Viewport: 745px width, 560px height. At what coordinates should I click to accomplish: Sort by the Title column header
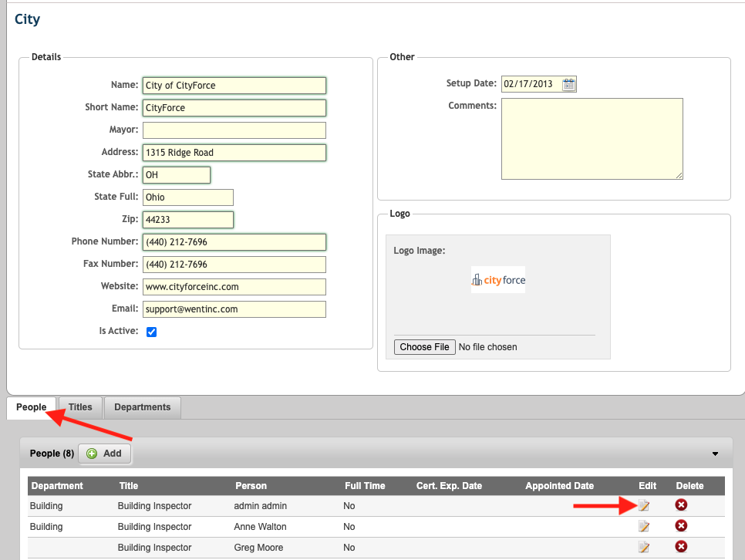pyautogui.click(x=129, y=486)
